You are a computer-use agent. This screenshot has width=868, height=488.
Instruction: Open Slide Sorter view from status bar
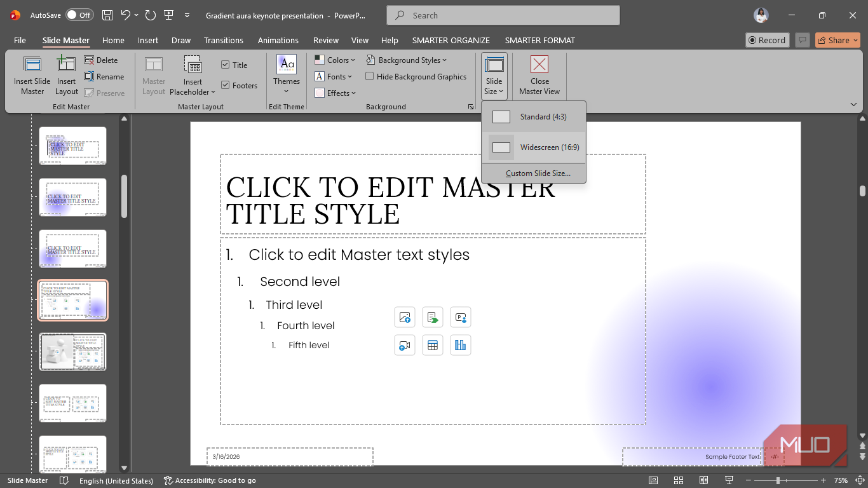678,480
